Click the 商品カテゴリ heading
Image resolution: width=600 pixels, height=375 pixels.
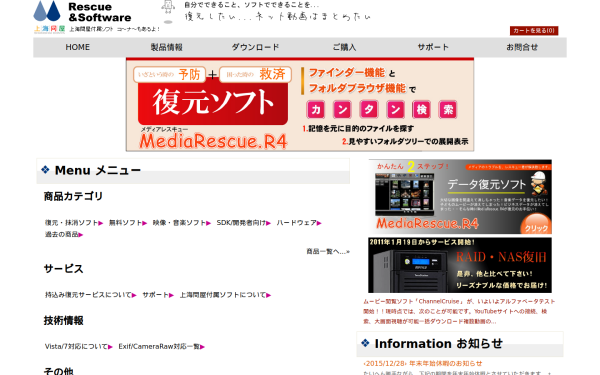coord(73,196)
